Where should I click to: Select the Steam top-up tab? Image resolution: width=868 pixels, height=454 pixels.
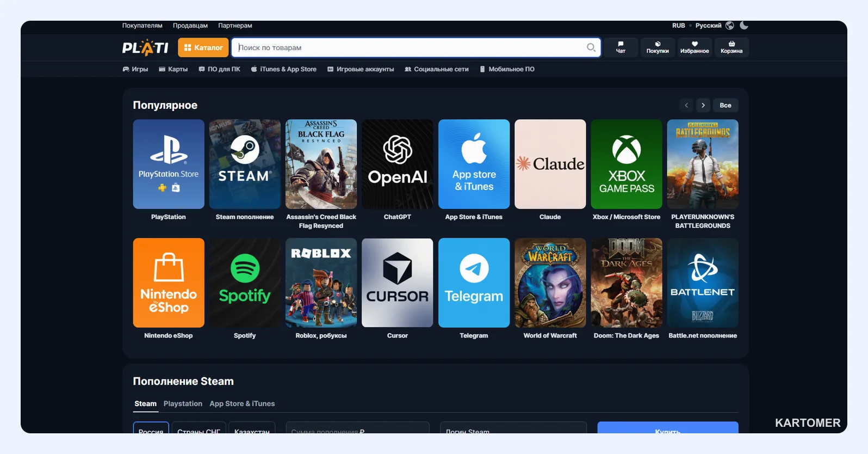point(145,403)
